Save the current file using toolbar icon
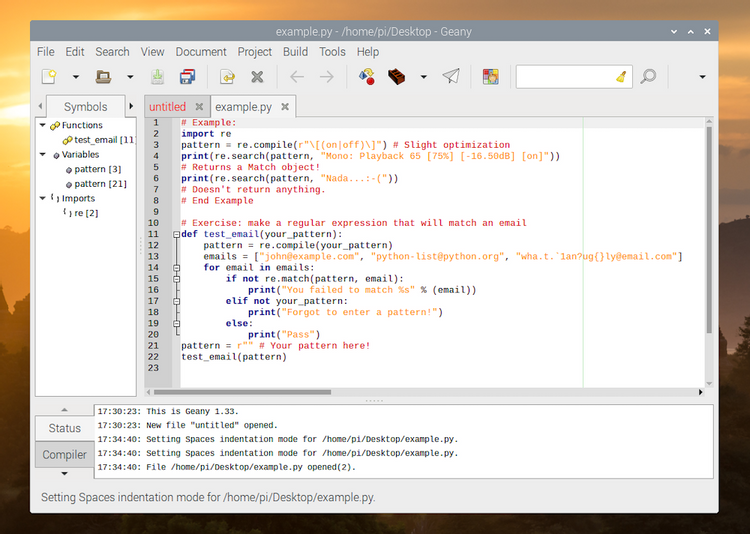The height and width of the screenshot is (534, 750). click(x=157, y=76)
